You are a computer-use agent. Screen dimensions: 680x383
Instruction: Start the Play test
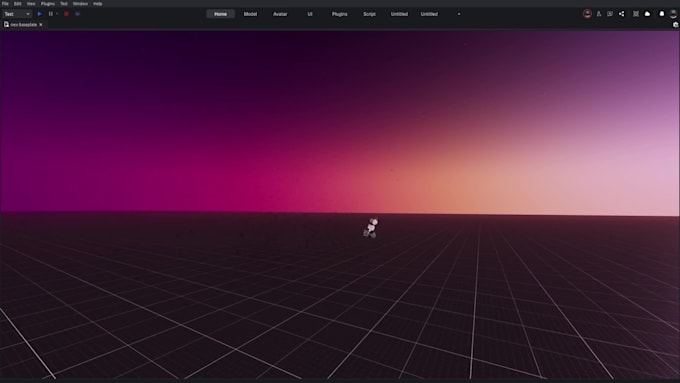39,14
